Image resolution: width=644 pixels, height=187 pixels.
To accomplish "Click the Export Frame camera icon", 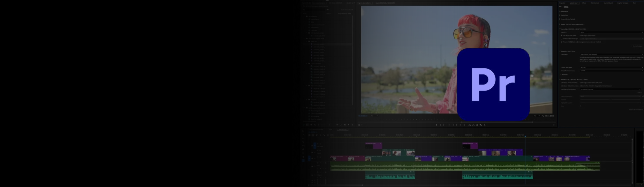I will point(477,125).
